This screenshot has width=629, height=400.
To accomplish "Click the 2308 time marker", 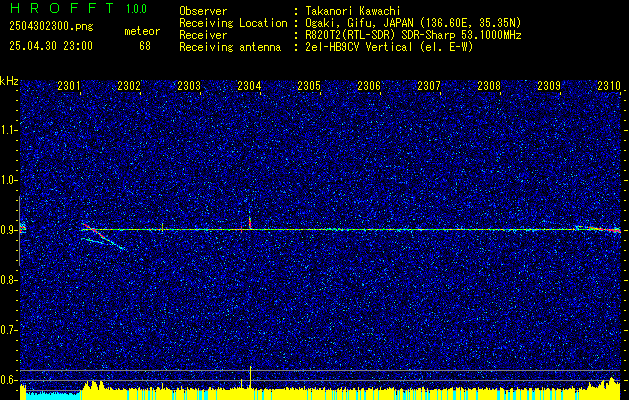I will [x=489, y=85].
